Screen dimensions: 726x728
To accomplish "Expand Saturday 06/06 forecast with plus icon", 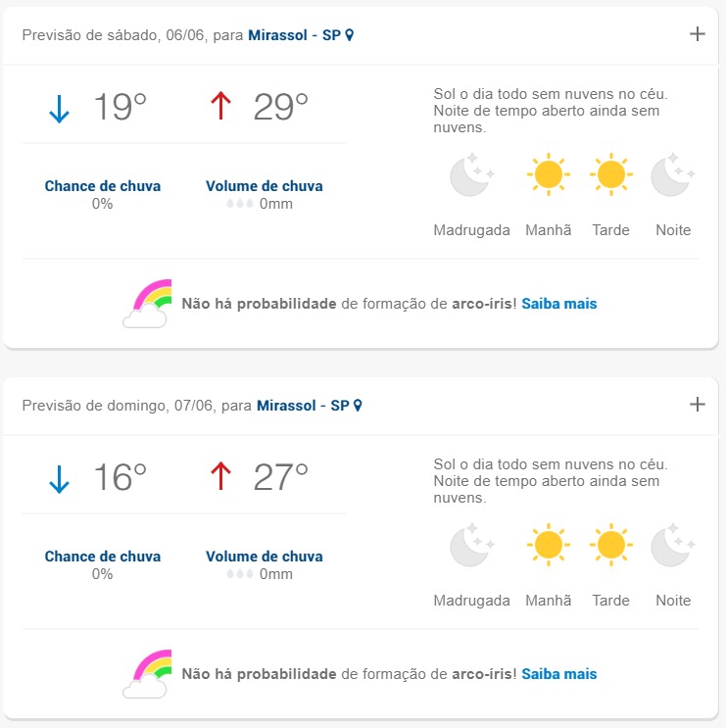I will 698,34.
